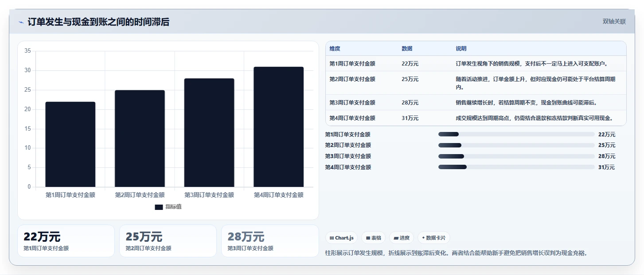Click the title 订单发生与现金到账之间的时间滞后

pos(98,22)
